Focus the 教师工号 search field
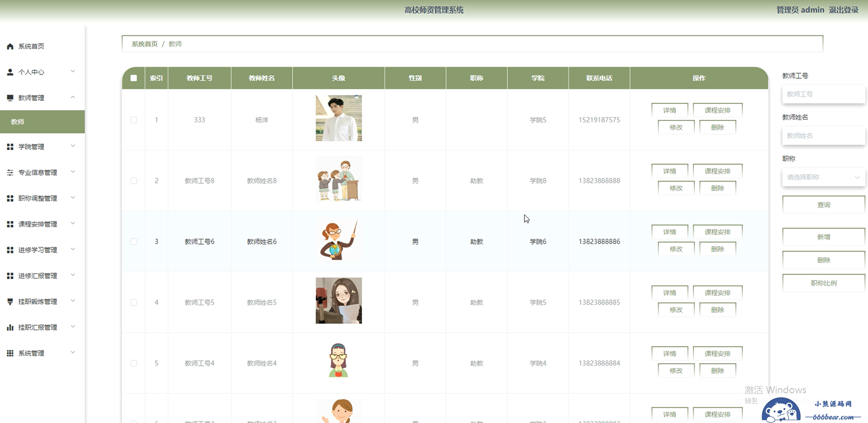The image size is (868, 423). tap(824, 94)
